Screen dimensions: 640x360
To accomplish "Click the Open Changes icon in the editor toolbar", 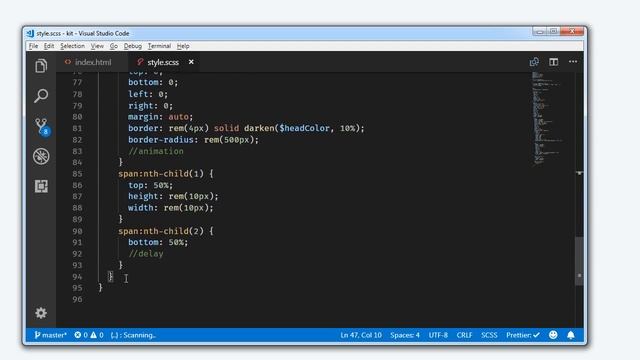I will pos(534,62).
